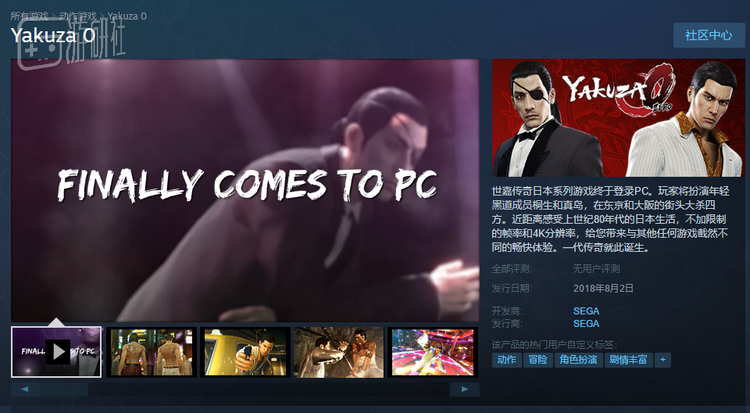Click the Yakuza 0 breadcrumb link
The width and height of the screenshot is (750, 413).
(127, 16)
